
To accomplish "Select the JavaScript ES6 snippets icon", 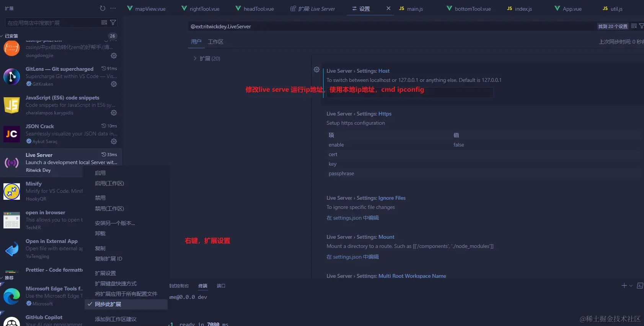I will coord(12,105).
